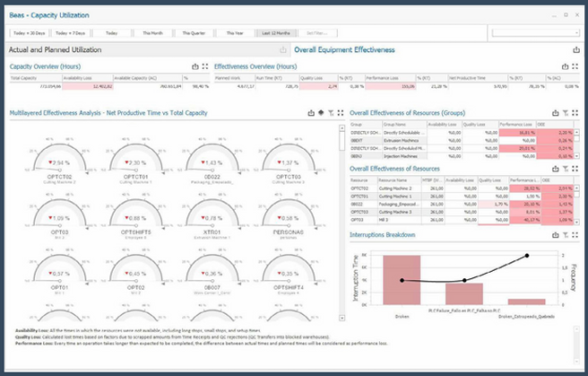Export the Interruptions Breakdown chart
Image resolution: width=588 pixels, height=376 pixels.
(556, 235)
